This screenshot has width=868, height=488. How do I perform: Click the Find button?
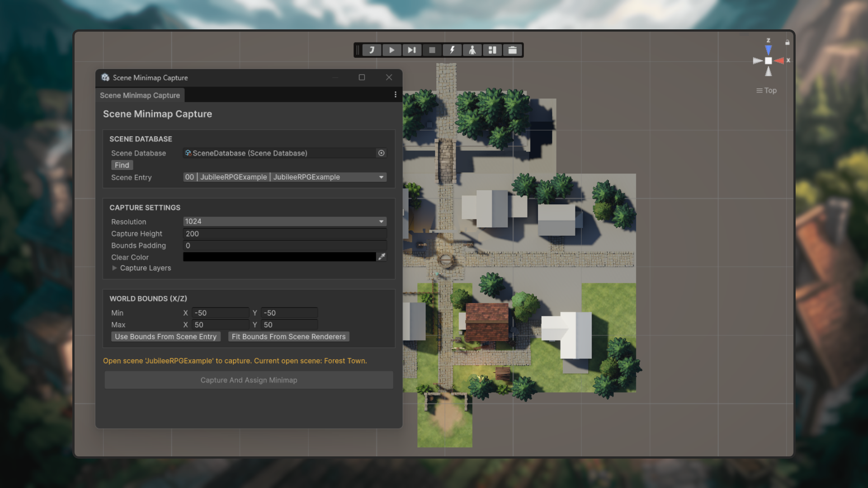(x=122, y=165)
